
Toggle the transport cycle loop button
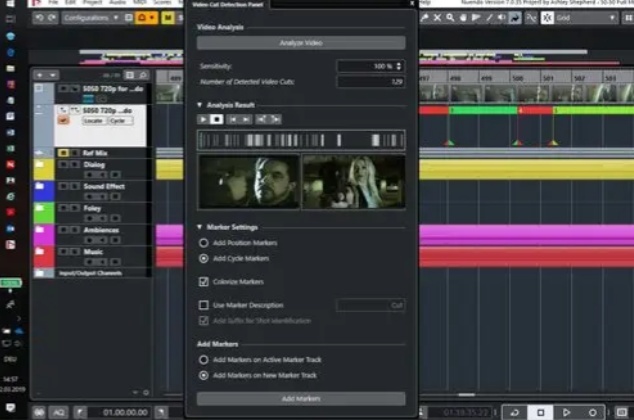(514, 411)
